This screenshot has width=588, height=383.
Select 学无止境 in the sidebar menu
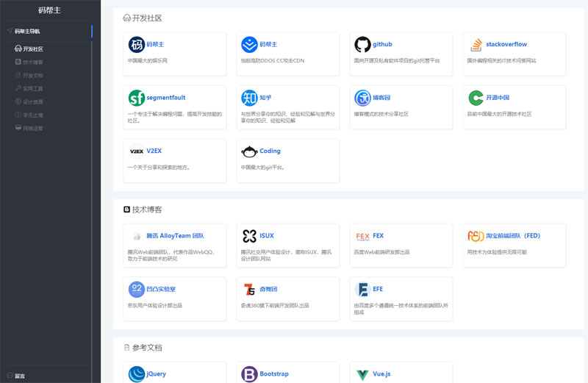(x=33, y=115)
